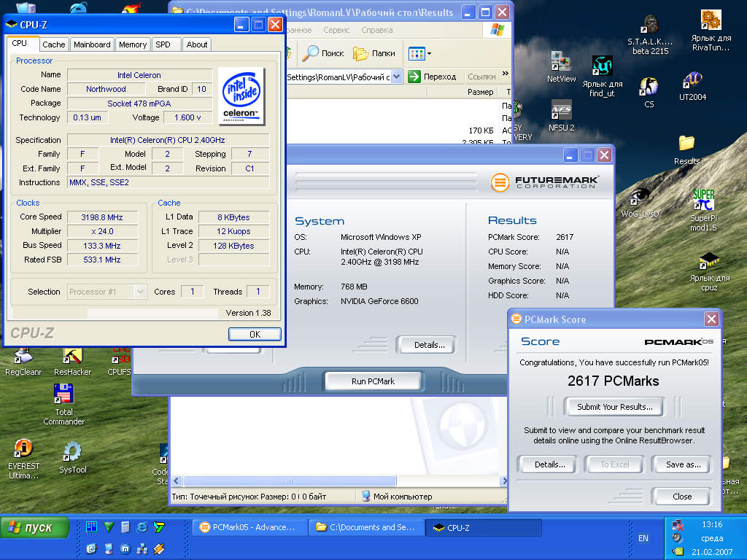Click Submit Your Results button
Image resolution: width=747 pixels, height=560 pixels.
(x=614, y=407)
